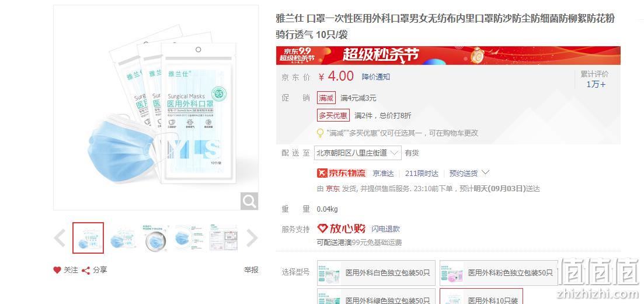The width and height of the screenshot is (644, 304).
Task: Click the 1万+ reviews count
Action: click(x=596, y=85)
